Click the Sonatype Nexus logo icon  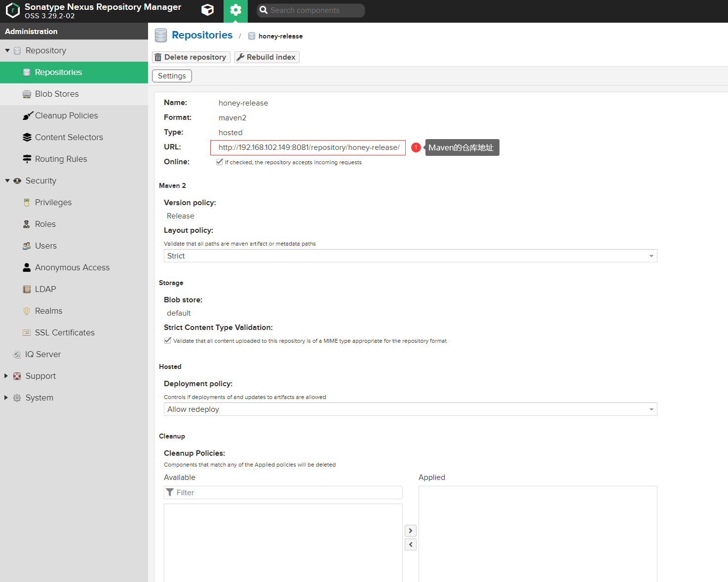[x=12, y=10]
